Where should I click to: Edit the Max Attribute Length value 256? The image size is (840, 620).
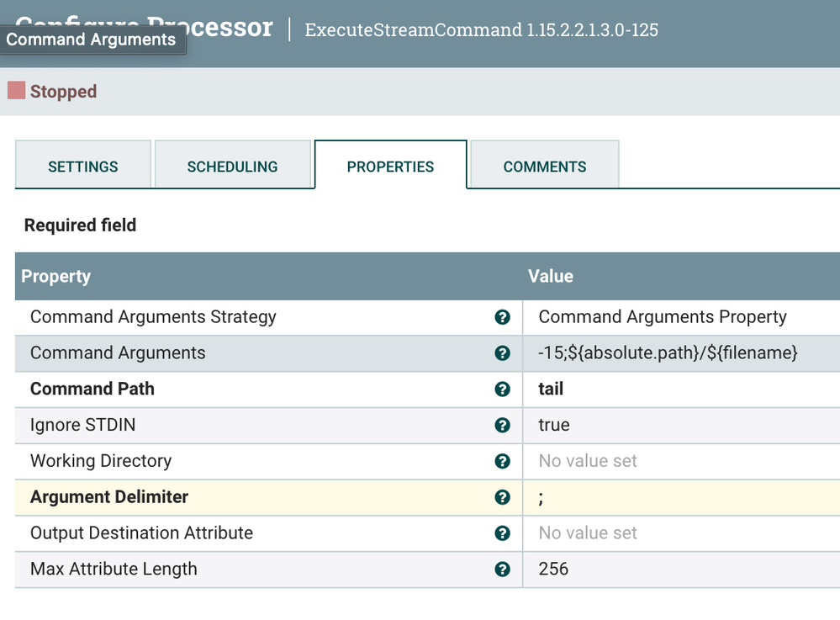(681, 570)
